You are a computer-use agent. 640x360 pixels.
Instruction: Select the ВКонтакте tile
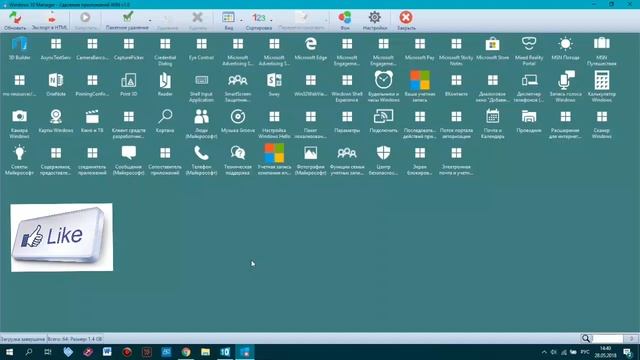pos(456,84)
